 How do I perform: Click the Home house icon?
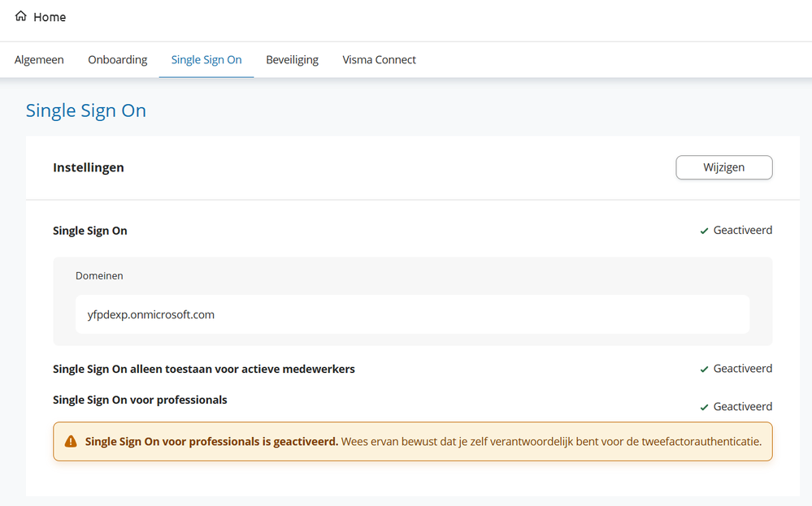(x=20, y=16)
